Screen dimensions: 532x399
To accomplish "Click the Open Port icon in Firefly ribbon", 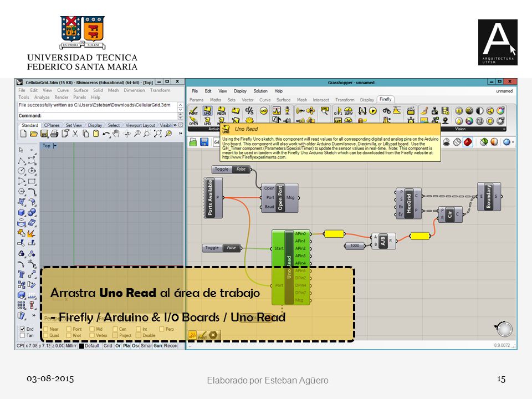I will tap(193, 121).
